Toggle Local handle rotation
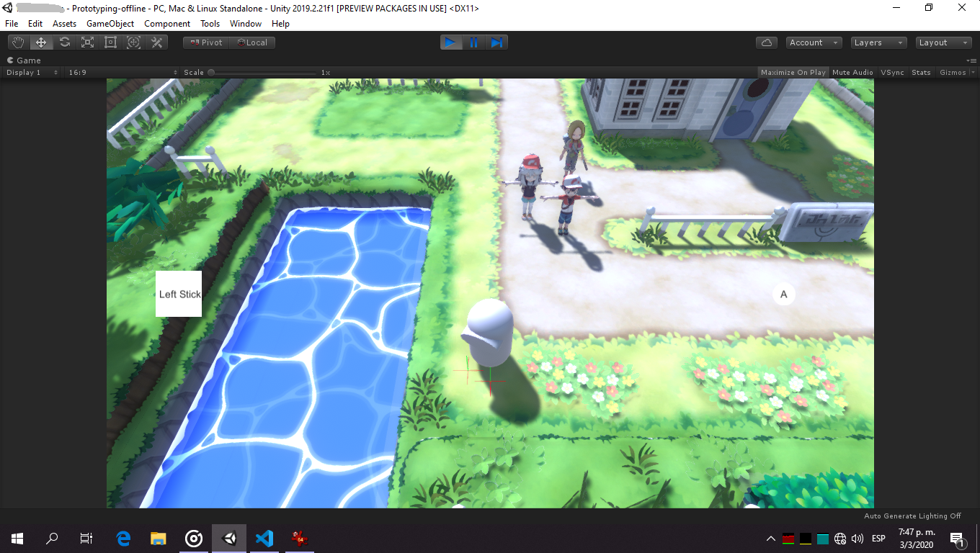 [252, 42]
